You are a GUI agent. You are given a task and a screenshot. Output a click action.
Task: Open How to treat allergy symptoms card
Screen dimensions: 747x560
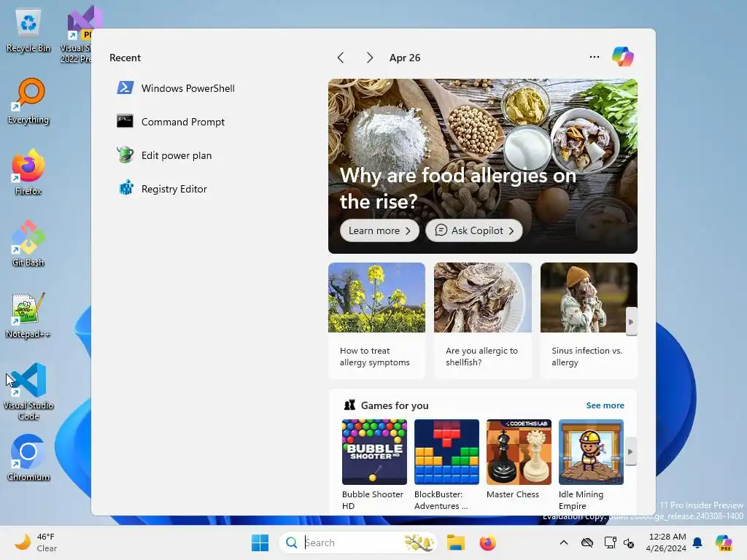click(376, 321)
